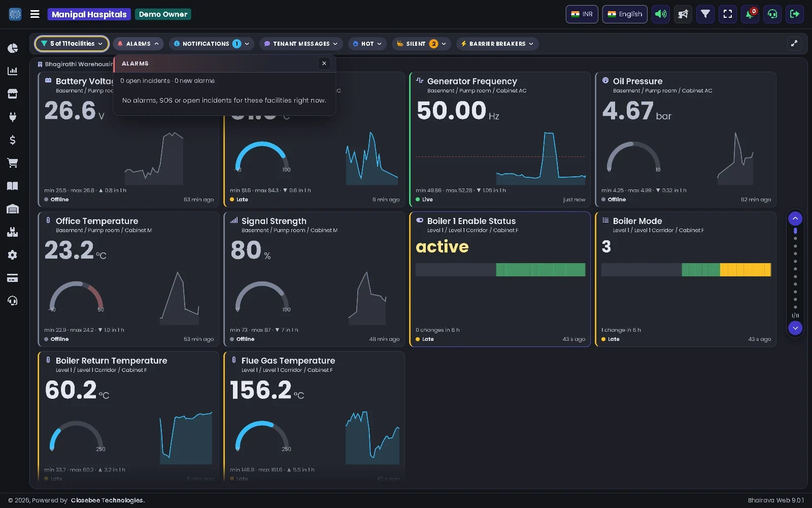Expand the Tenant Messages dropdown
812x508 pixels.
pyautogui.click(x=301, y=44)
